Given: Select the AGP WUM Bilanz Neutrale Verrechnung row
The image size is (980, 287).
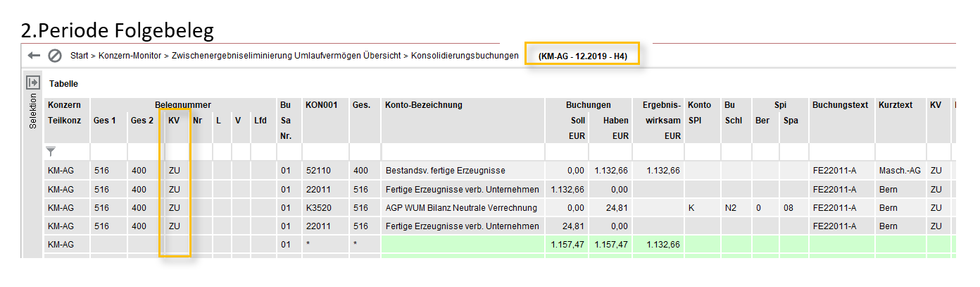Looking at the screenshot, I should point(461,207).
